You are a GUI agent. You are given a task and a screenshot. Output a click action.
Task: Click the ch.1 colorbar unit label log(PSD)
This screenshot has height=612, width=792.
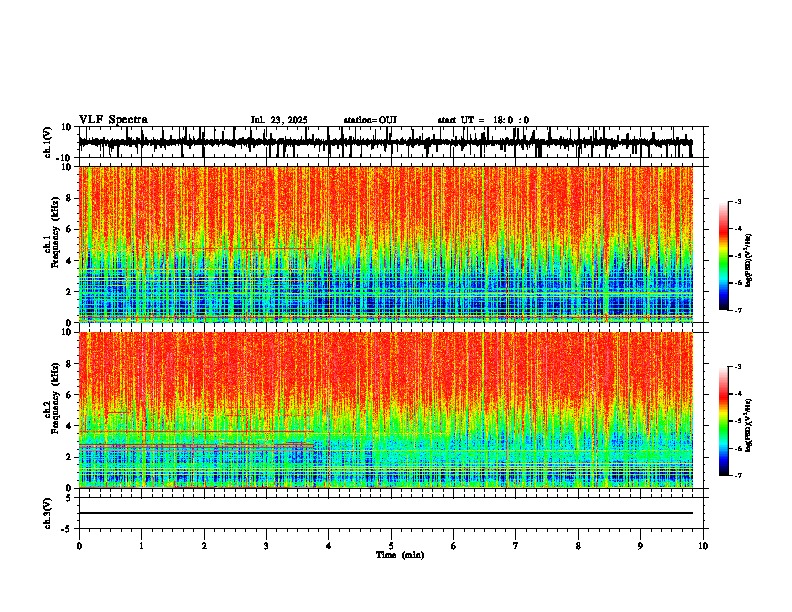click(x=749, y=261)
